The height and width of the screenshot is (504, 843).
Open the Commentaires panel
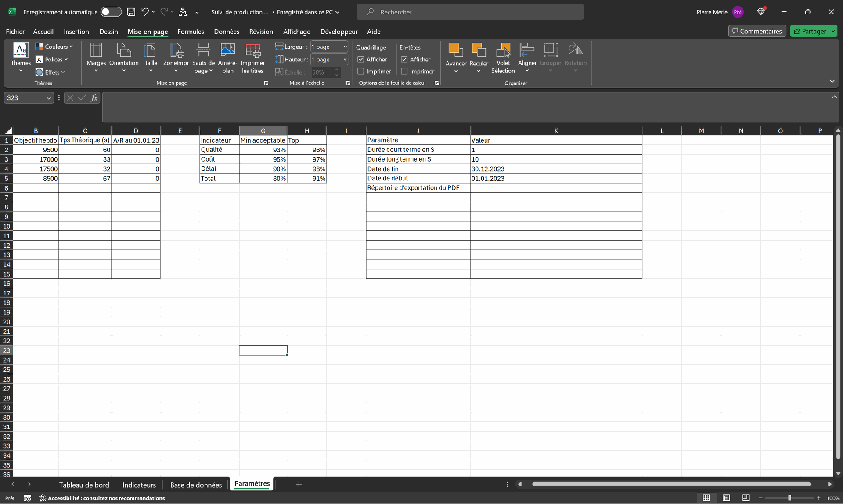coord(757,31)
